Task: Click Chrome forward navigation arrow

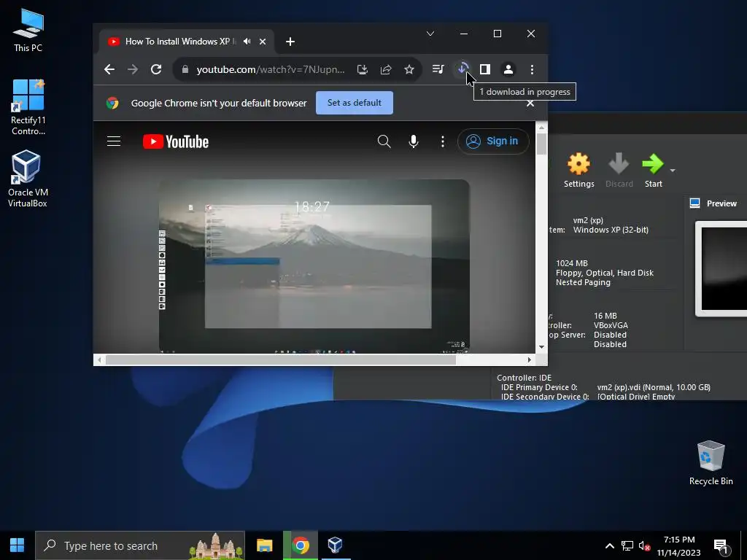Action: (133, 69)
